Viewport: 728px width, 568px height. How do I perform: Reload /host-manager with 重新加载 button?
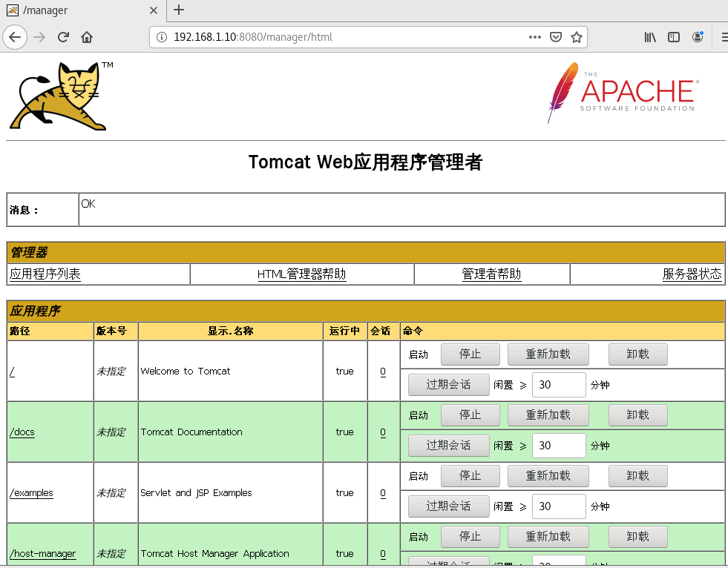click(x=548, y=537)
